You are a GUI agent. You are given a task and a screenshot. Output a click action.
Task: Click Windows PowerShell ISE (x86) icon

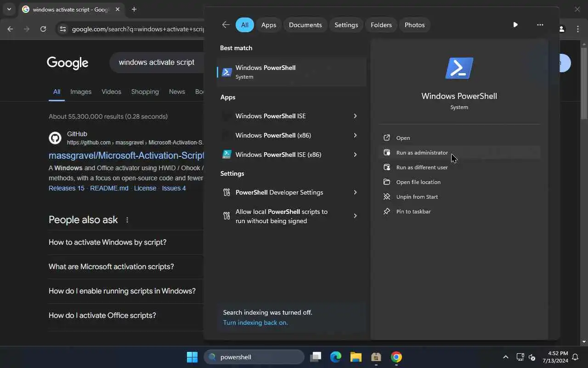226,155
